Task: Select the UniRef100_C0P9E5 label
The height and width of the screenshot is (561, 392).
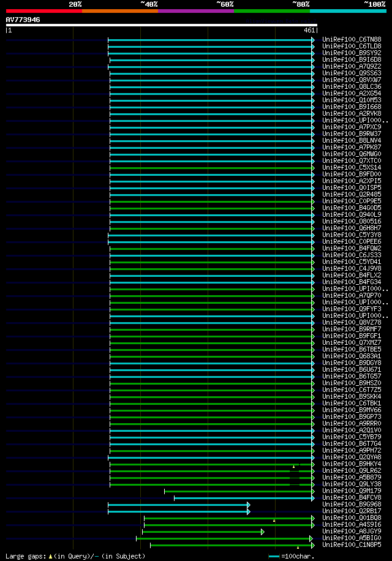Action: tap(352, 201)
